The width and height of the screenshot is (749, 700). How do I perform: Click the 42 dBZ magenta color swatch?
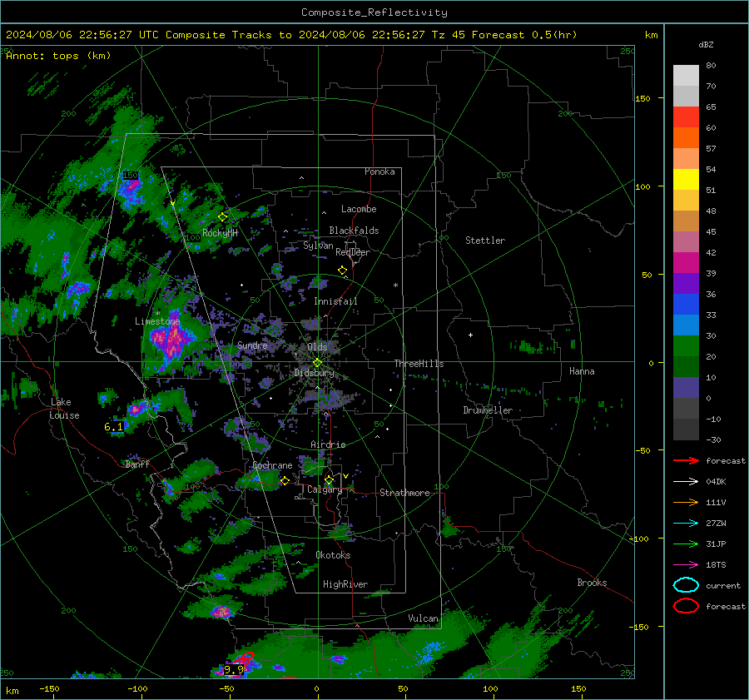[686, 262]
